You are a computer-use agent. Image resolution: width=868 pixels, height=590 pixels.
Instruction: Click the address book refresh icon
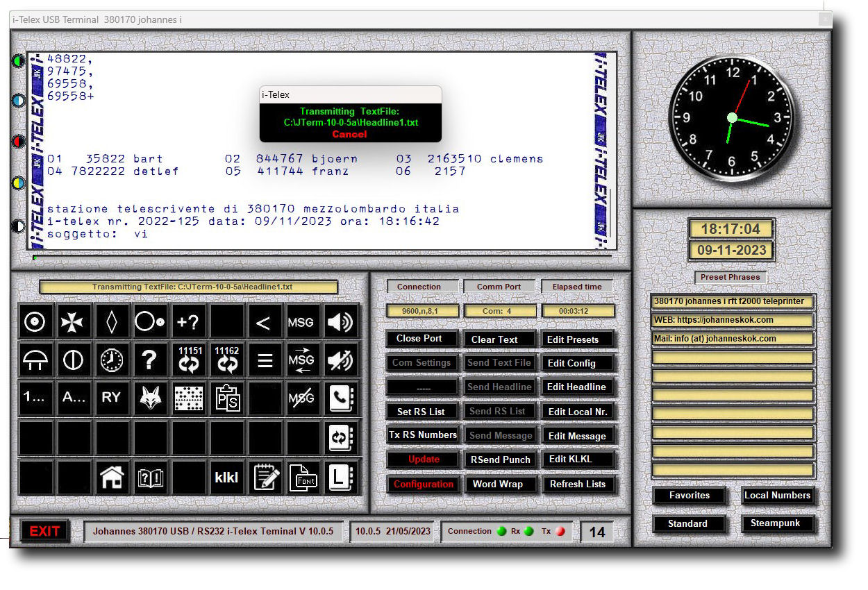(x=341, y=437)
